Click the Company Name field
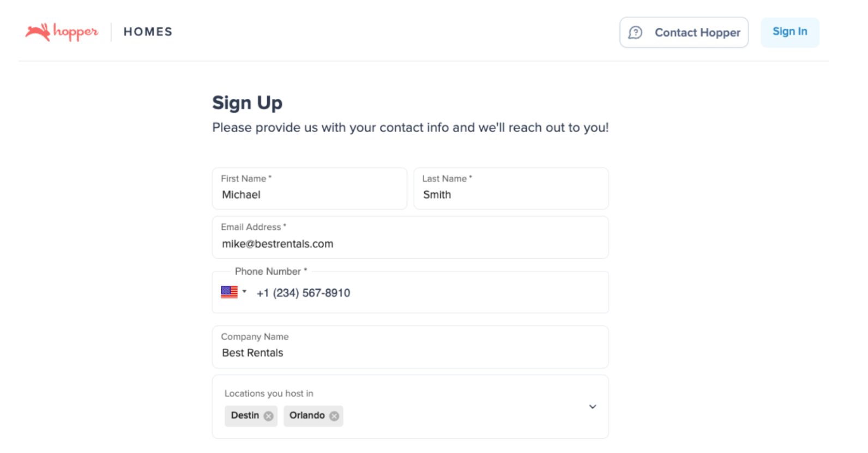 point(410,353)
